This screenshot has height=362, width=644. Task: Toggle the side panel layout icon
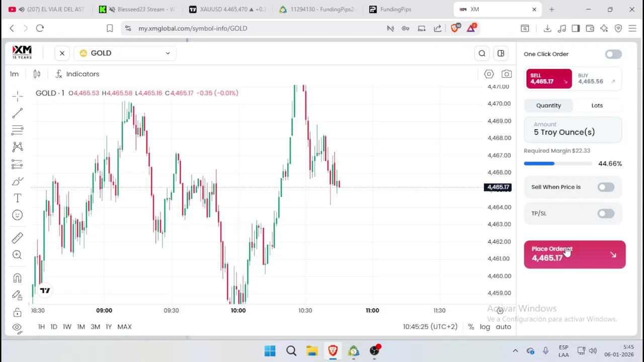pos(501,53)
